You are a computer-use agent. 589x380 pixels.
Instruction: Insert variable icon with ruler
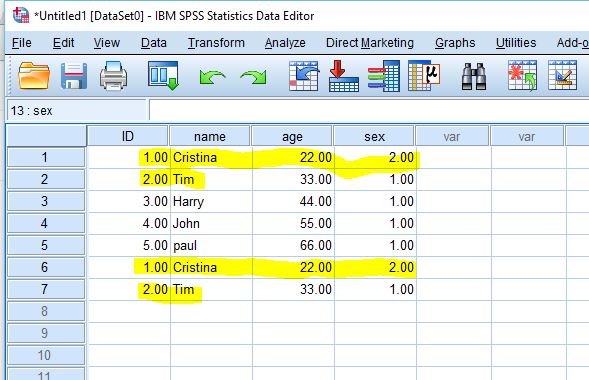[x=562, y=76]
